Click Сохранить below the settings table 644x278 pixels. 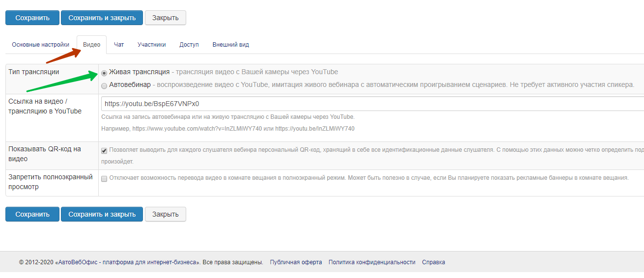(32, 214)
